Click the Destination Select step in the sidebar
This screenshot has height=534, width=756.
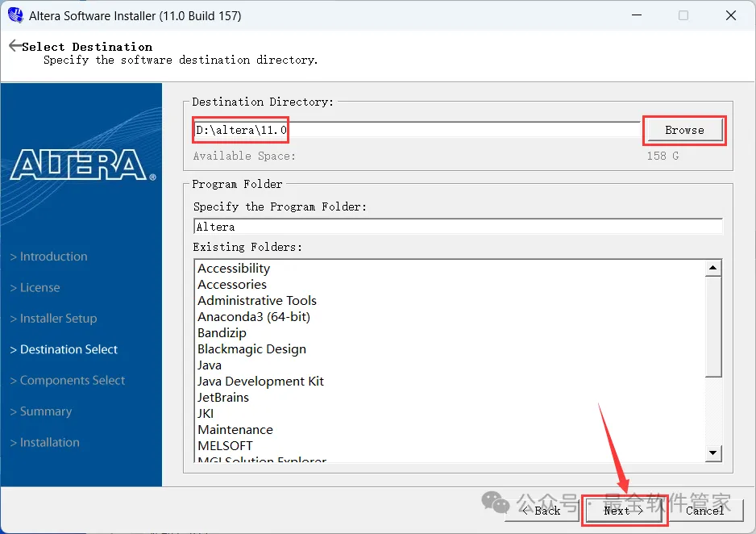point(64,349)
